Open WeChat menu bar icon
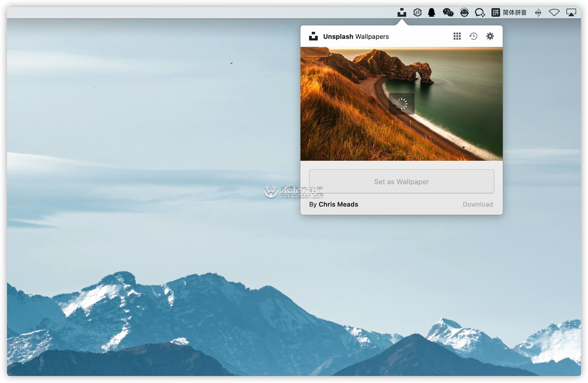Screen dimensions: 588x383 click(448, 13)
